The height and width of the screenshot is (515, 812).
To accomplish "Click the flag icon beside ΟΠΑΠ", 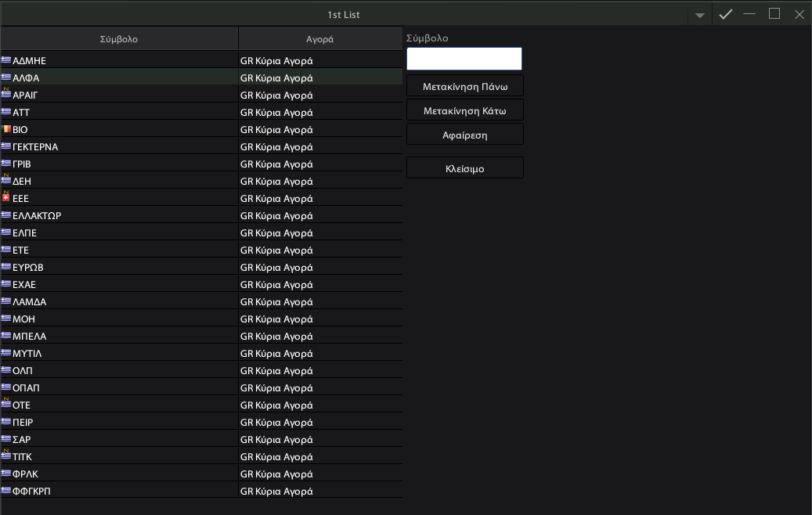I will coord(6,387).
